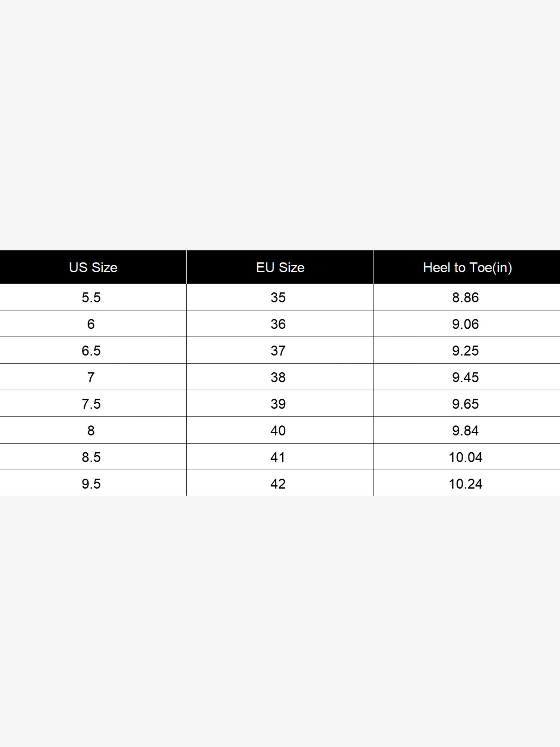Click the 8.86 heel to toe value

coord(467,297)
